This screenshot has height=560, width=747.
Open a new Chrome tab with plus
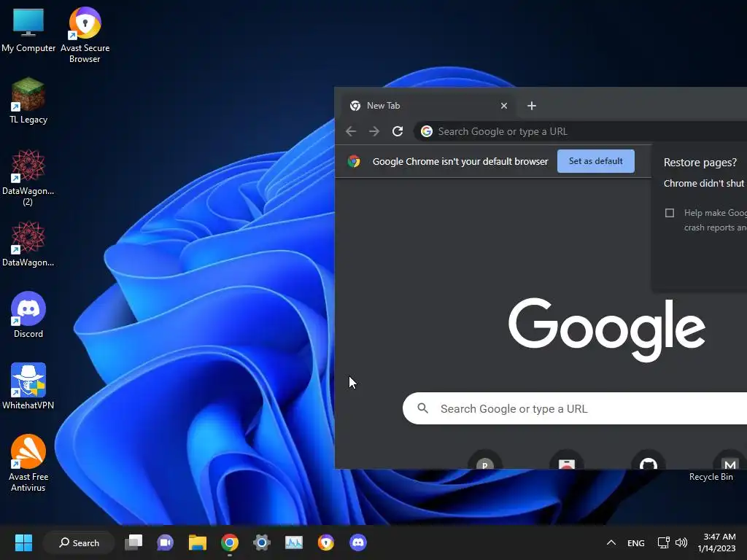(x=532, y=106)
